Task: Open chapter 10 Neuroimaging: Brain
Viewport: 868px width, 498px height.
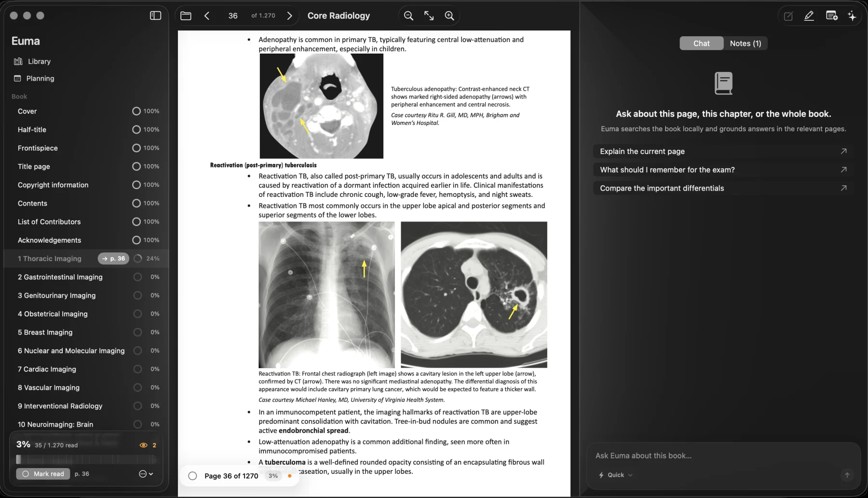Action: pos(55,425)
